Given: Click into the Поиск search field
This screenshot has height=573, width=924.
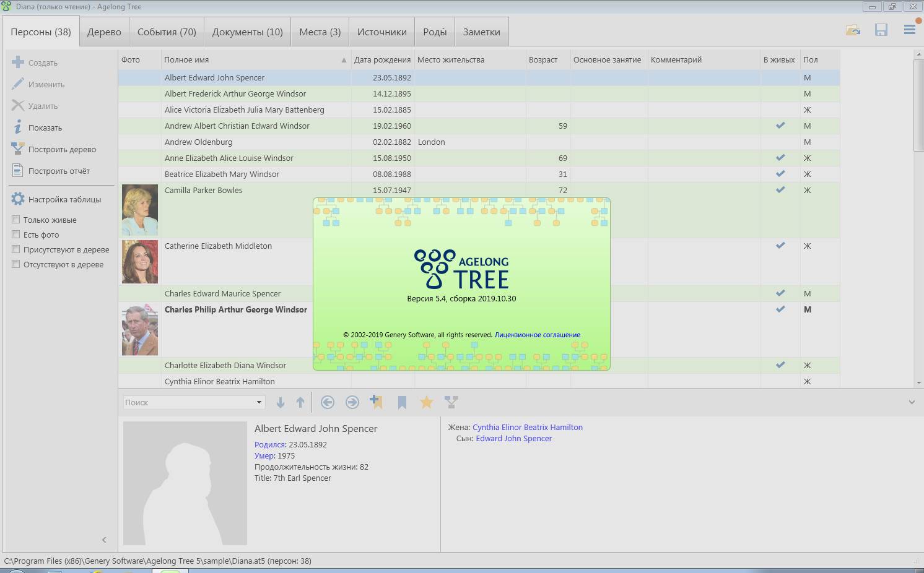Looking at the screenshot, I should tap(188, 402).
